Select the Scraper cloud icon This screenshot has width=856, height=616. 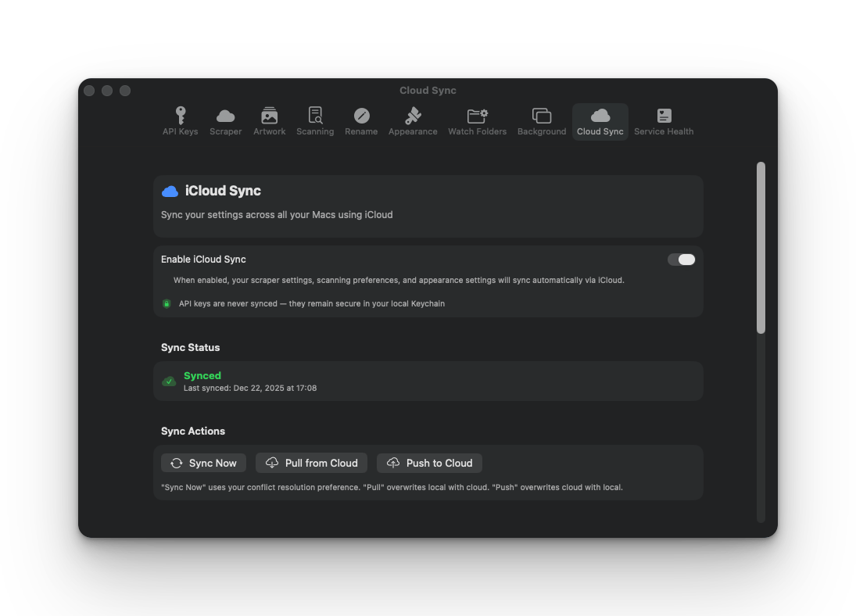pyautogui.click(x=225, y=115)
